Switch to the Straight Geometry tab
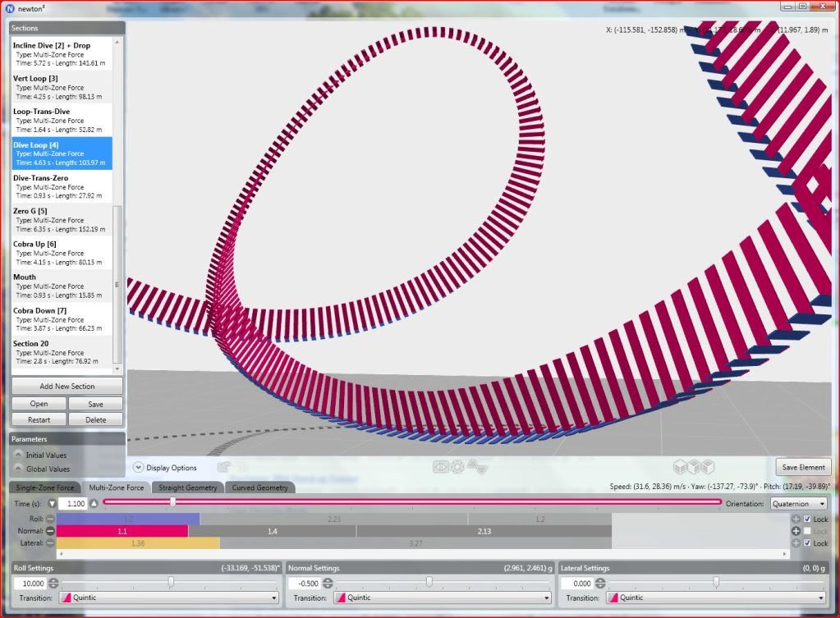The width and height of the screenshot is (840, 618). click(187, 488)
